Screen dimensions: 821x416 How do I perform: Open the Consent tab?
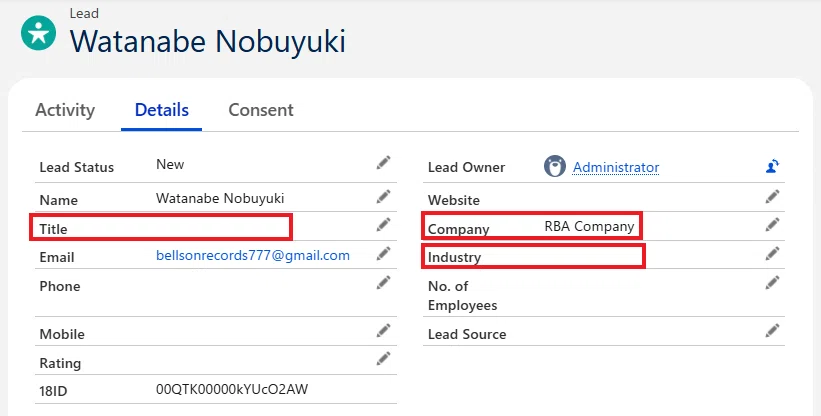click(261, 110)
